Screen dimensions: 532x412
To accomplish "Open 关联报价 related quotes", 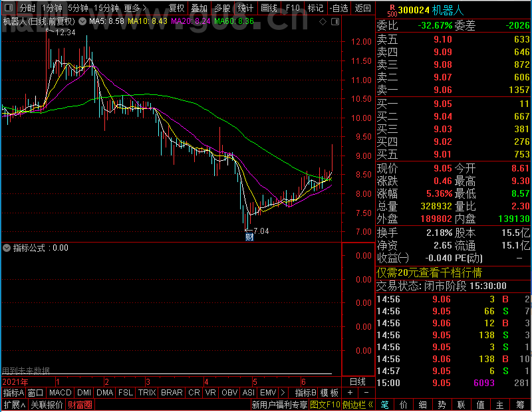I will click(x=47, y=405).
